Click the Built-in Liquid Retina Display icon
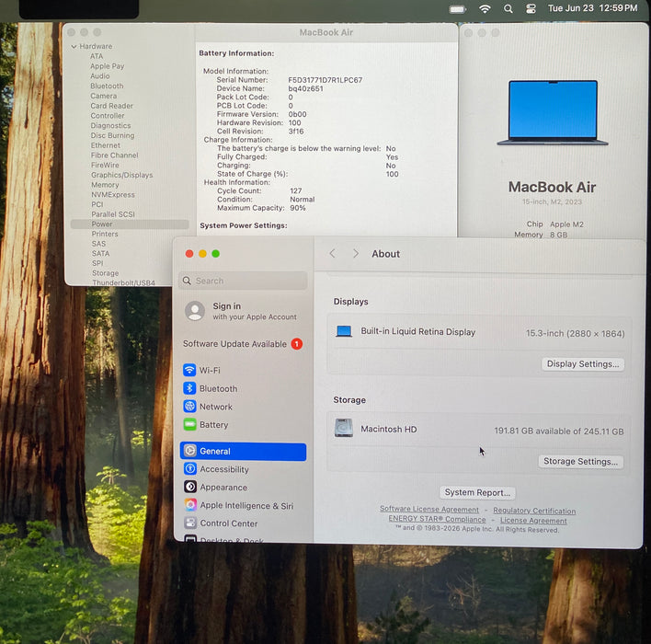 tap(344, 331)
